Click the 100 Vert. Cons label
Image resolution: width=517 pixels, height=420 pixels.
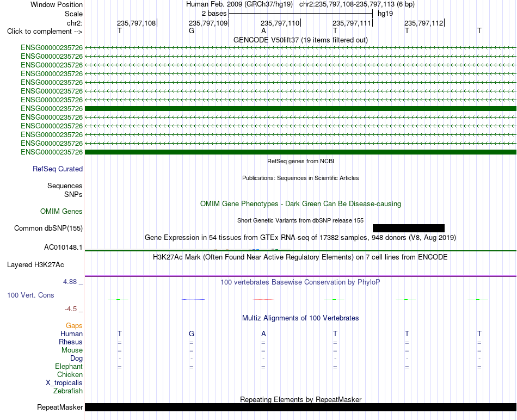coord(30,295)
